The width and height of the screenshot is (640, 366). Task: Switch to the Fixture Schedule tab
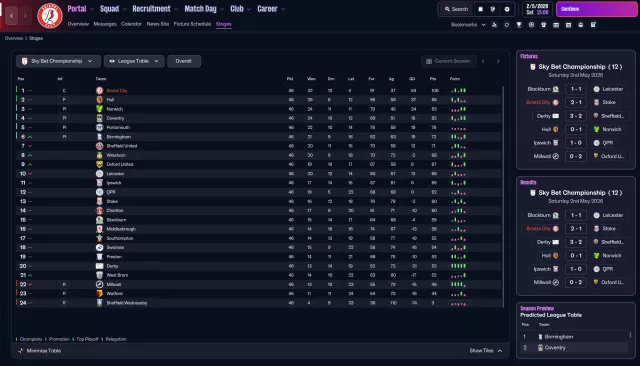click(x=192, y=24)
